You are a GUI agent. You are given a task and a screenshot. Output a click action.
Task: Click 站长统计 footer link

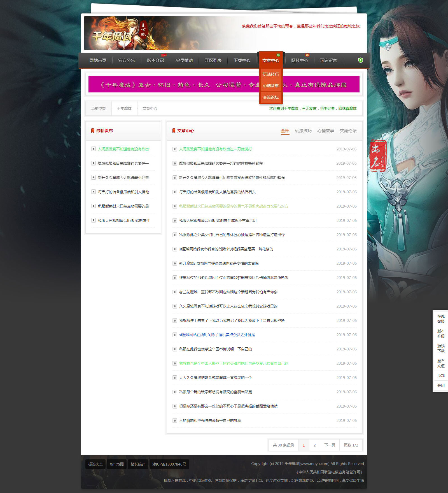[x=138, y=464]
